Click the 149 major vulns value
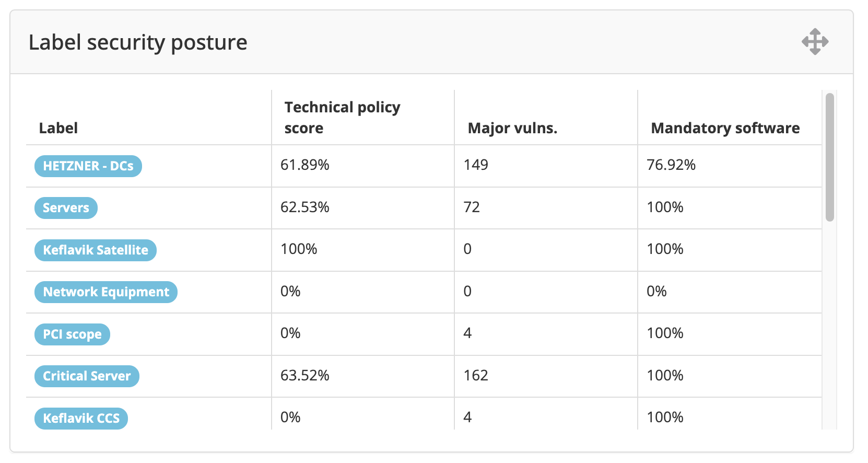The image size is (868, 463). tap(476, 165)
